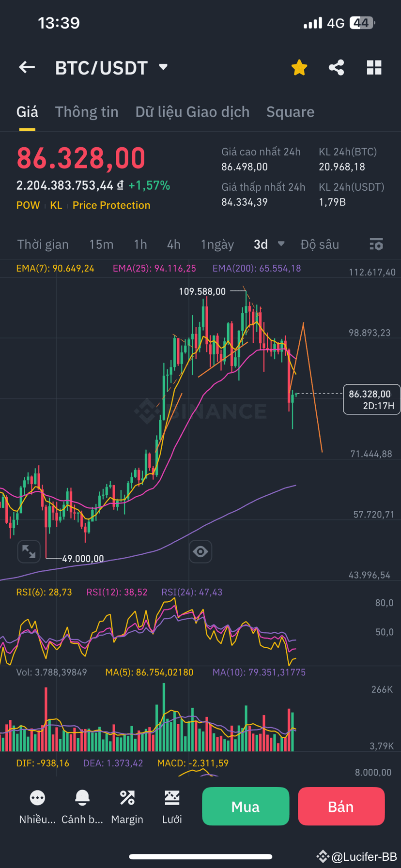Tap the POW tag

pos(28,205)
